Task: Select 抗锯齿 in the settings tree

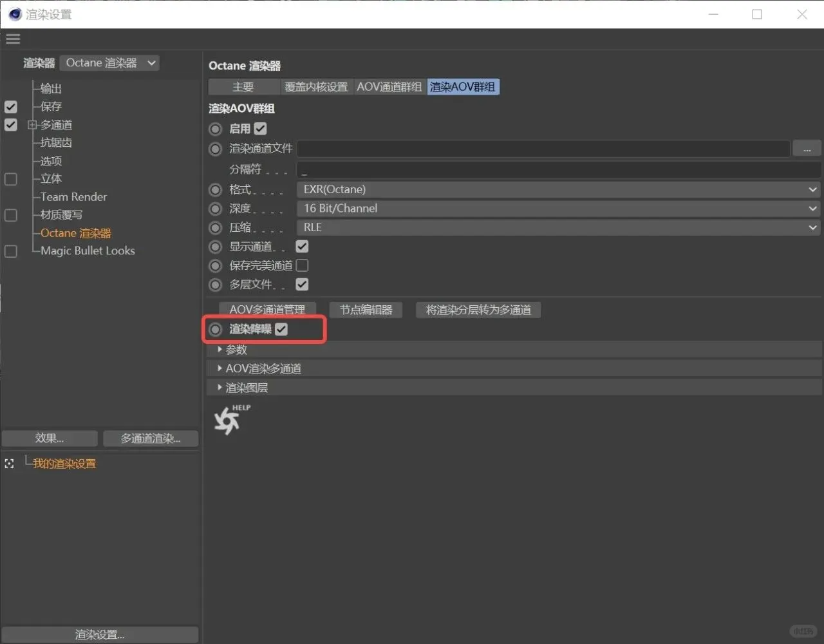Action: pyautogui.click(x=56, y=143)
